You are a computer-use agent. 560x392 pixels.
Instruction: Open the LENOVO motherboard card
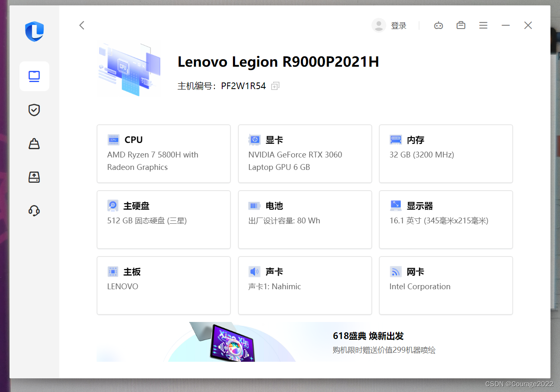click(x=164, y=286)
